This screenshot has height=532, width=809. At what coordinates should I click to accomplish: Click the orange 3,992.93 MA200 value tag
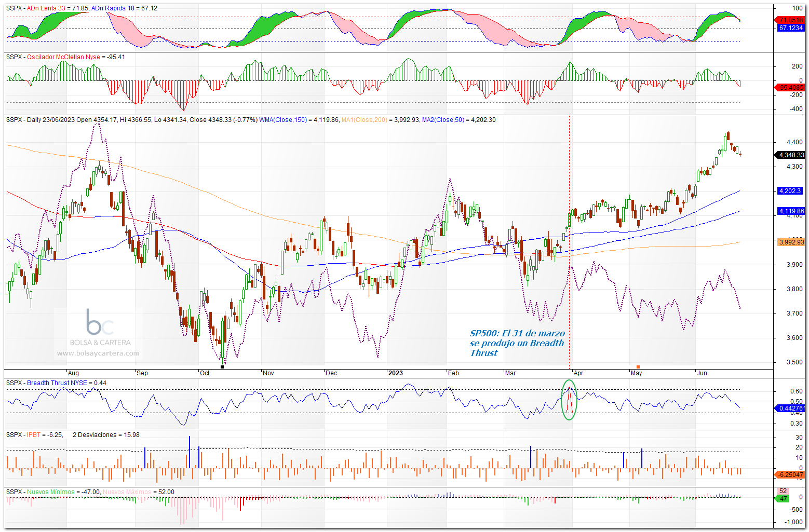pos(791,242)
